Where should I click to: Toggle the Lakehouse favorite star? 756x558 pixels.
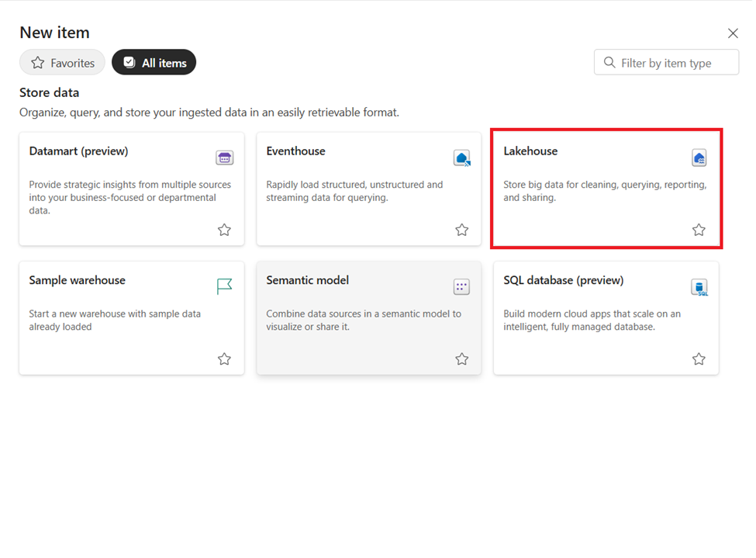(x=699, y=230)
